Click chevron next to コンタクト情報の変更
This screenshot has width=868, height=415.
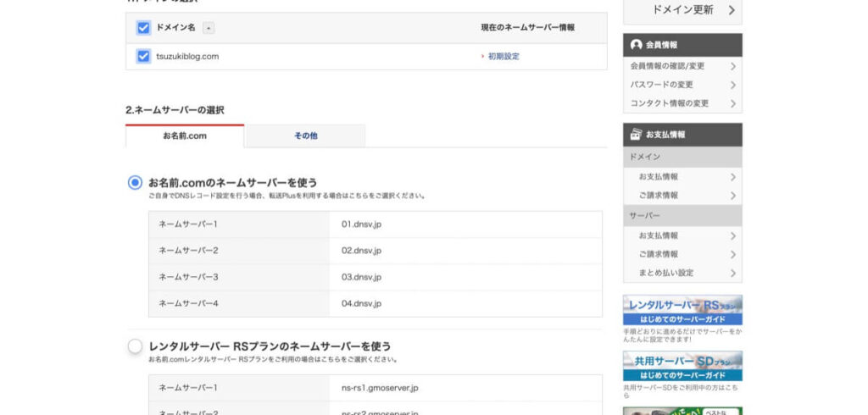pyautogui.click(x=733, y=103)
